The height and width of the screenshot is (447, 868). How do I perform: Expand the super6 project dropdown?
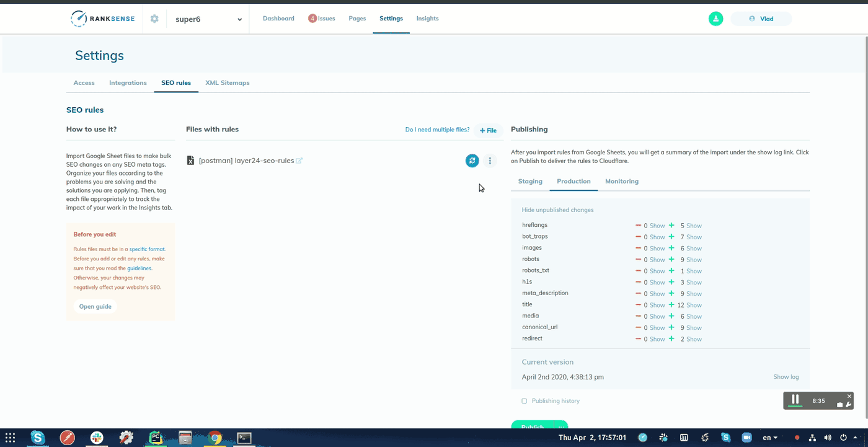click(239, 19)
